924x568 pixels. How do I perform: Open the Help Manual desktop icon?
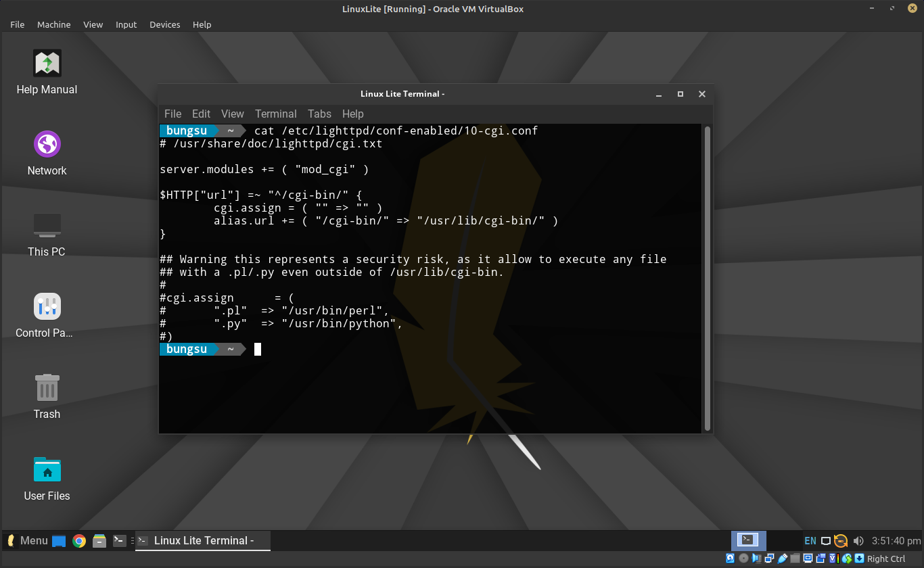[x=46, y=71]
